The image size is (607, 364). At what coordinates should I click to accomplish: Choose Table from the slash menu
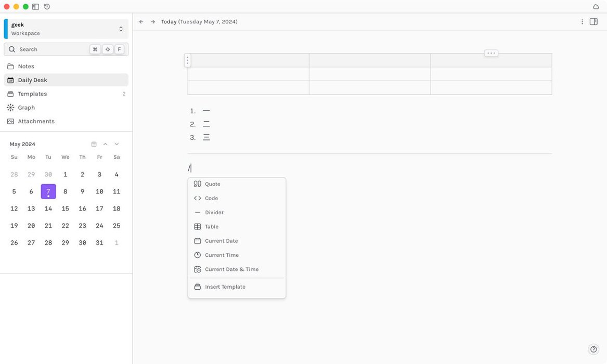(212, 227)
